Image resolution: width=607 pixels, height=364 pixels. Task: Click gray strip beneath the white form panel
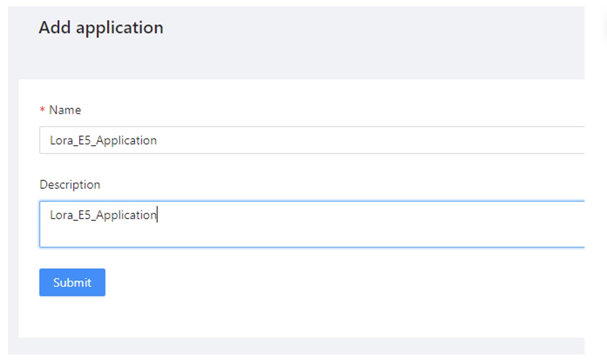pos(280,346)
